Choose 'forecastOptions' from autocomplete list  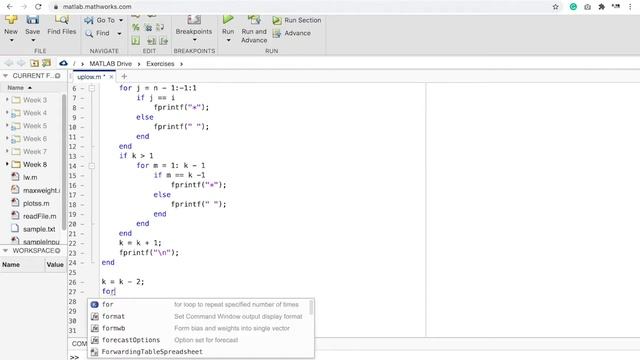198,340
